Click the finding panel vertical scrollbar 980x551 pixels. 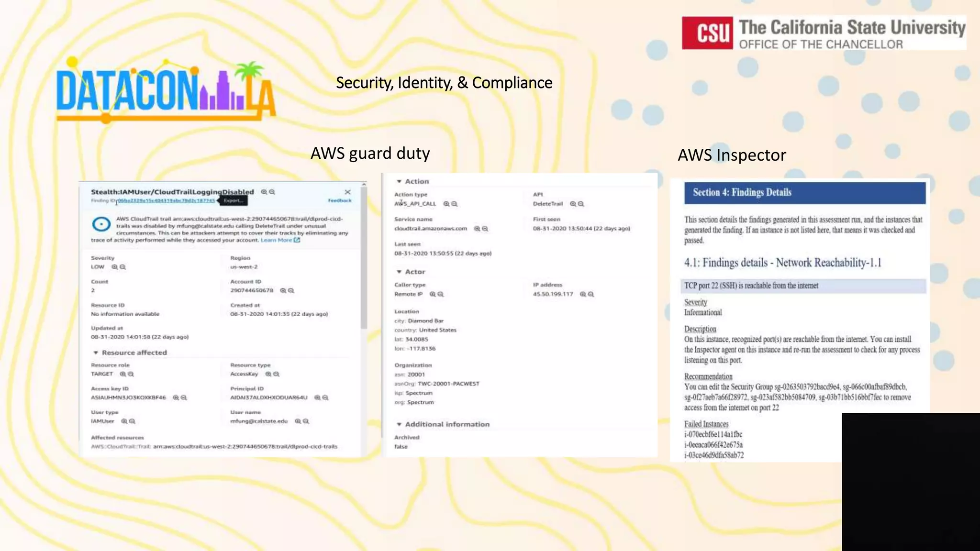(364, 257)
